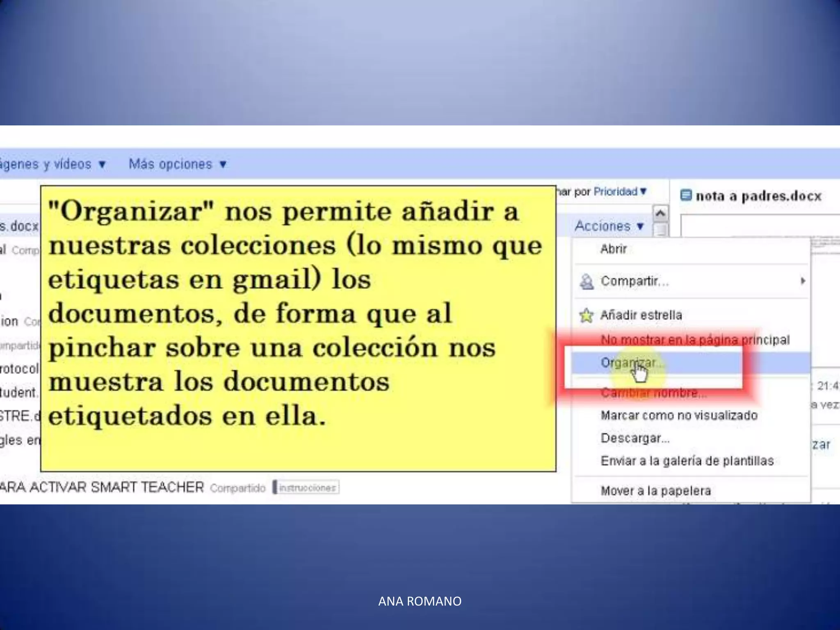Image resolution: width=840 pixels, height=630 pixels.
Task: Choose Descargar... from the menu
Action: tap(635, 438)
